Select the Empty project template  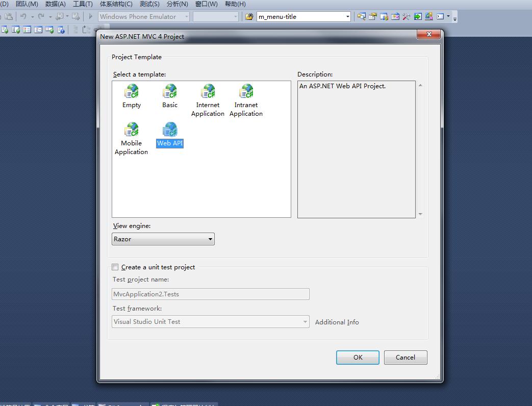point(131,96)
